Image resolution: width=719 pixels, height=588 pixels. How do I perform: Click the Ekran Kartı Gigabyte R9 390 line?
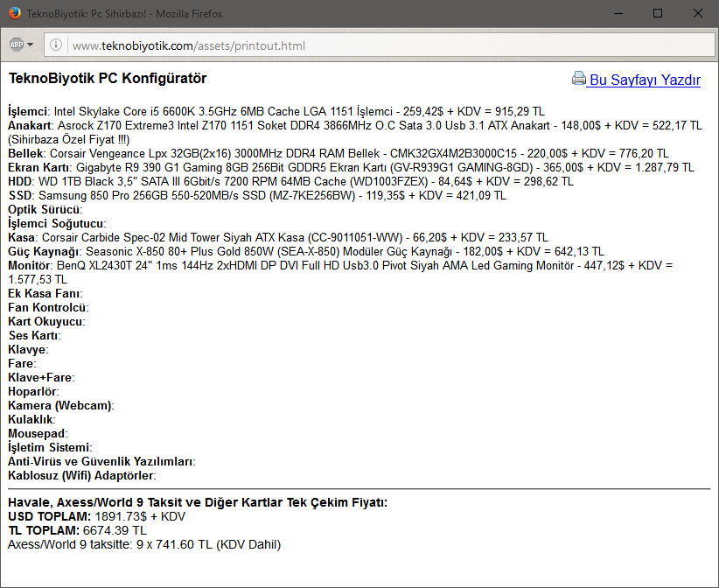(351, 167)
